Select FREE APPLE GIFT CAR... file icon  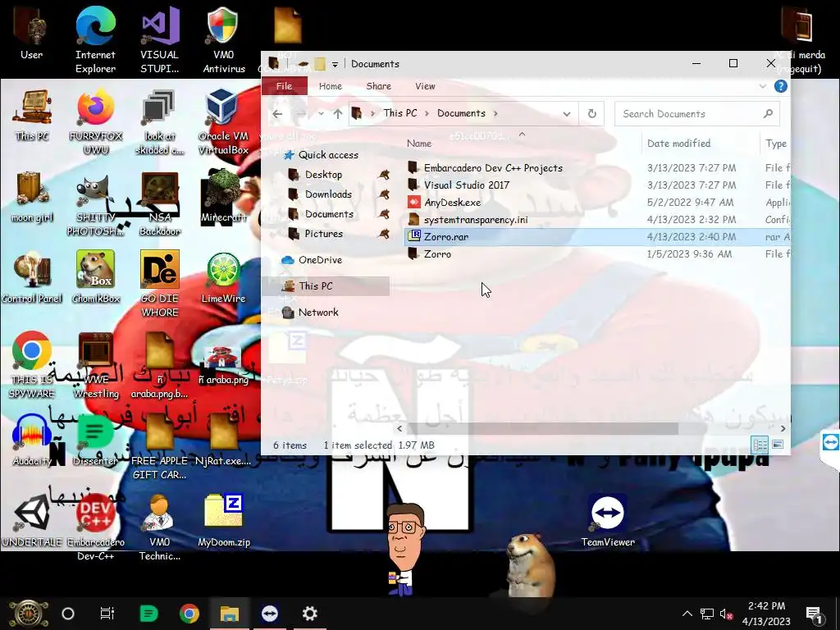pos(160,447)
